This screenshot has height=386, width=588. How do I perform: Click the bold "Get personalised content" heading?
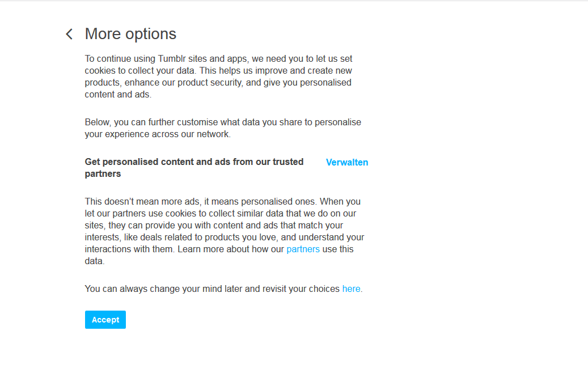tap(194, 162)
